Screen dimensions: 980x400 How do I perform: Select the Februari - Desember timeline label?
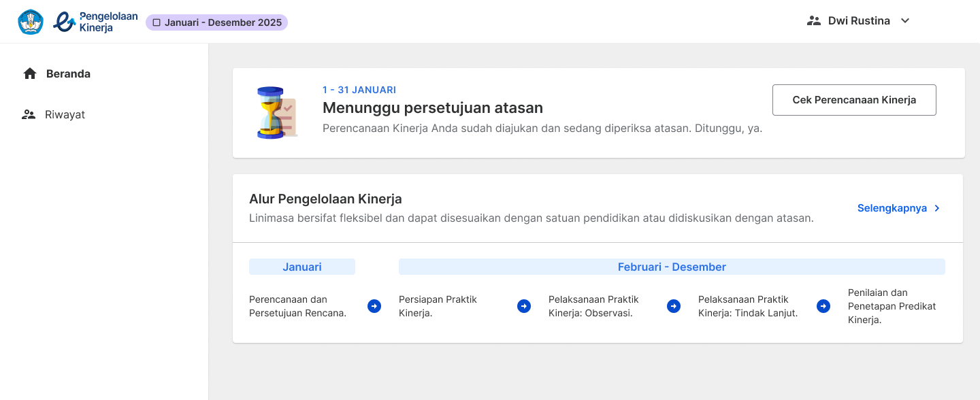coord(672,267)
